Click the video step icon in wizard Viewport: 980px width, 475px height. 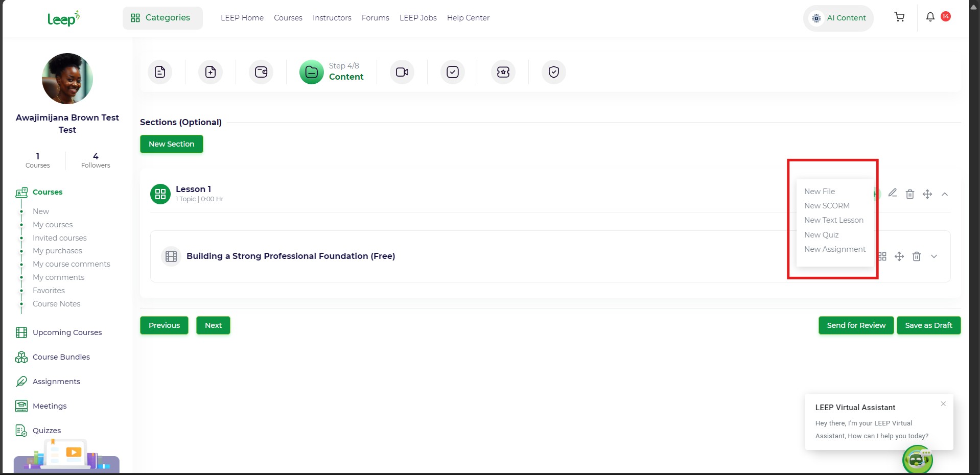402,72
